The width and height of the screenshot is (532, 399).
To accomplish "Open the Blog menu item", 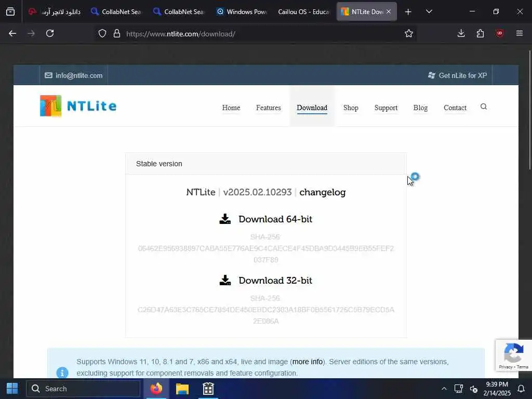I will click(420, 108).
